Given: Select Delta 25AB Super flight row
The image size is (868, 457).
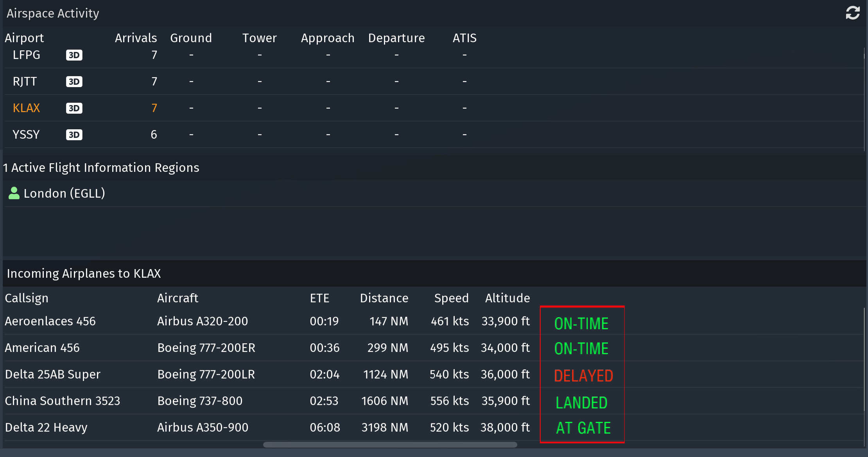Looking at the screenshot, I should [x=53, y=375].
